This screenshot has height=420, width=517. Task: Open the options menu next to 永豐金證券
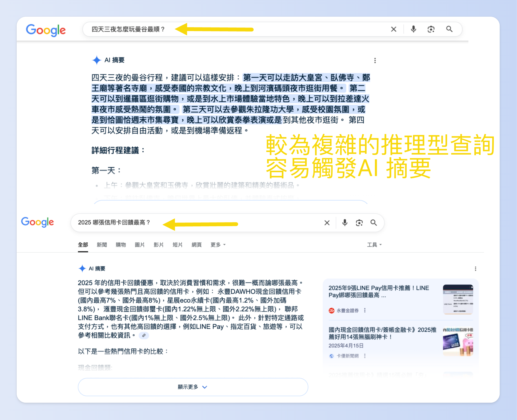tap(365, 310)
